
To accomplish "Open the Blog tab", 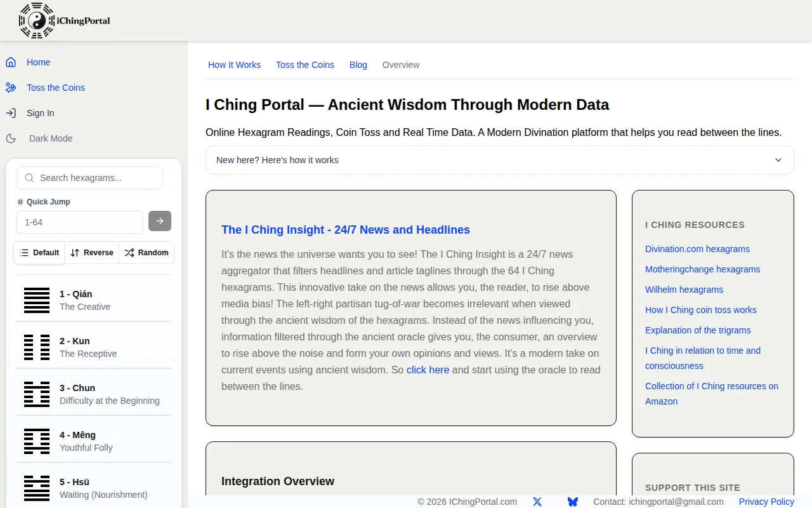I will tap(358, 65).
